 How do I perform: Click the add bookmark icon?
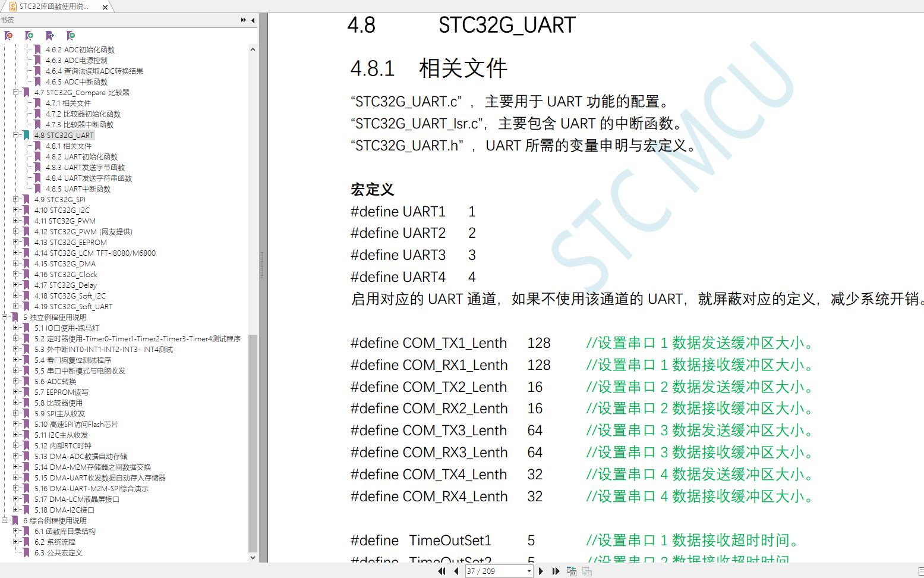[29, 36]
